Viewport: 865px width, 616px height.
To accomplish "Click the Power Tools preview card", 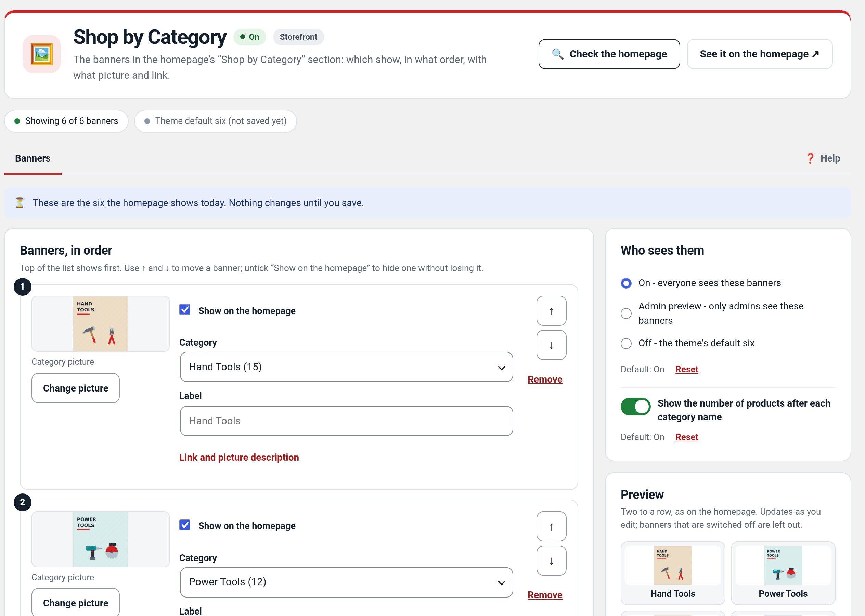I will tap(783, 573).
